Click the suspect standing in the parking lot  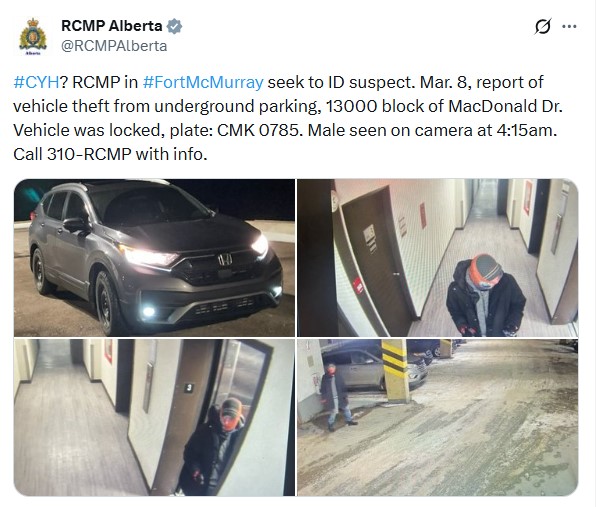click(x=336, y=396)
